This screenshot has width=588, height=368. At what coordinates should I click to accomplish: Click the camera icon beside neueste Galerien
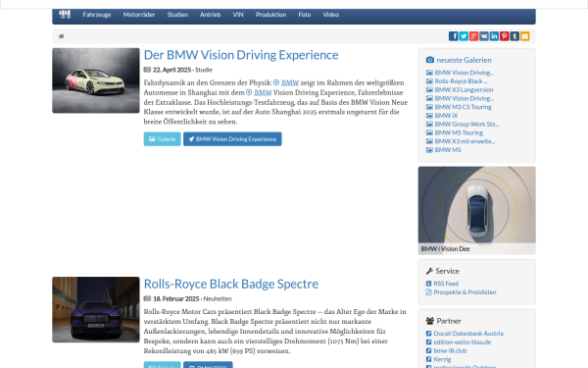click(x=430, y=60)
